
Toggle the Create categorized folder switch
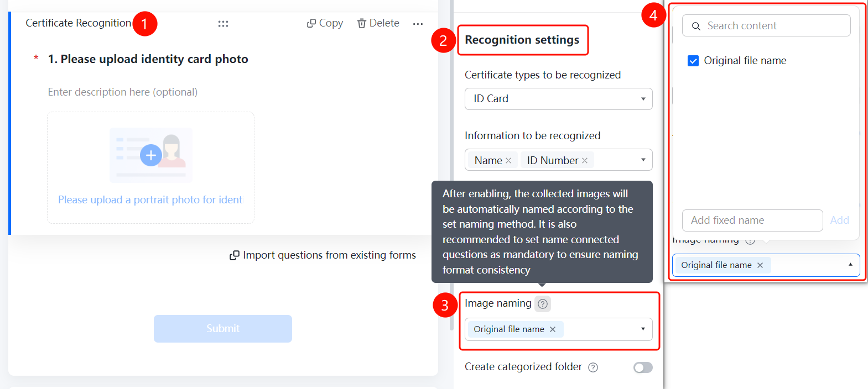(643, 367)
